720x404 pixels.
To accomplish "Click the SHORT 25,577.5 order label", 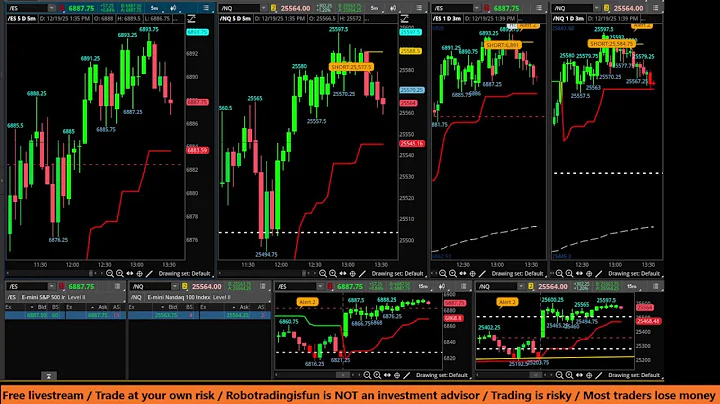I will pos(352,67).
